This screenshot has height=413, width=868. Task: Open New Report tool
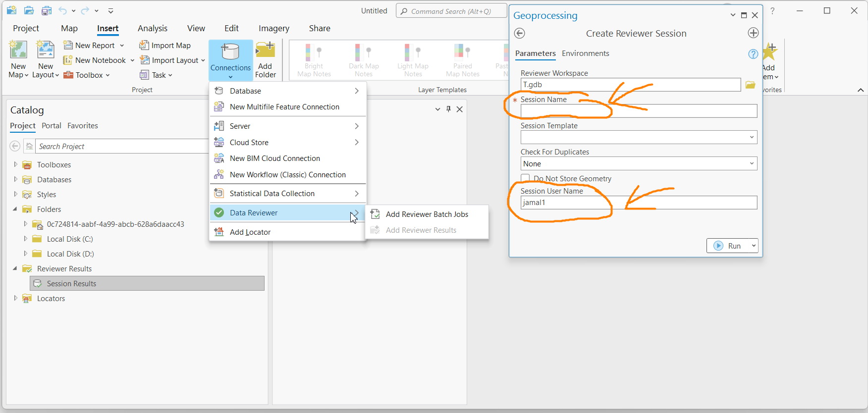(x=94, y=45)
